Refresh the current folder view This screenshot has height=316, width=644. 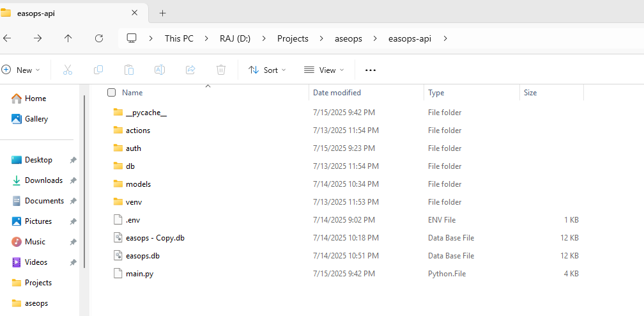click(x=99, y=38)
